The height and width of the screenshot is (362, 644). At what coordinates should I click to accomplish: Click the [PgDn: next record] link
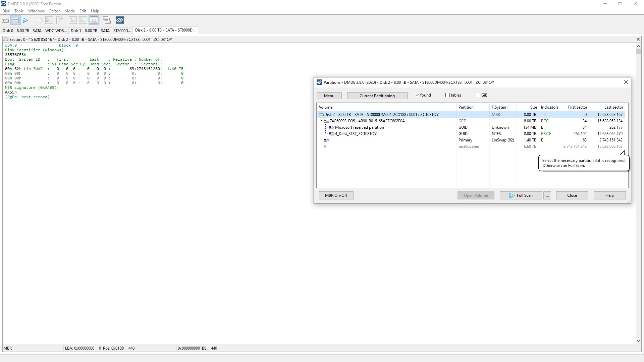(x=27, y=97)
